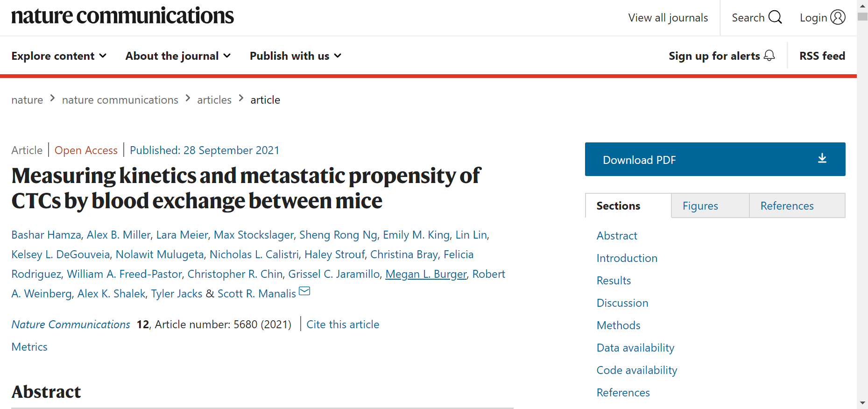
Task: Click the Cite this article link
Action: [343, 324]
